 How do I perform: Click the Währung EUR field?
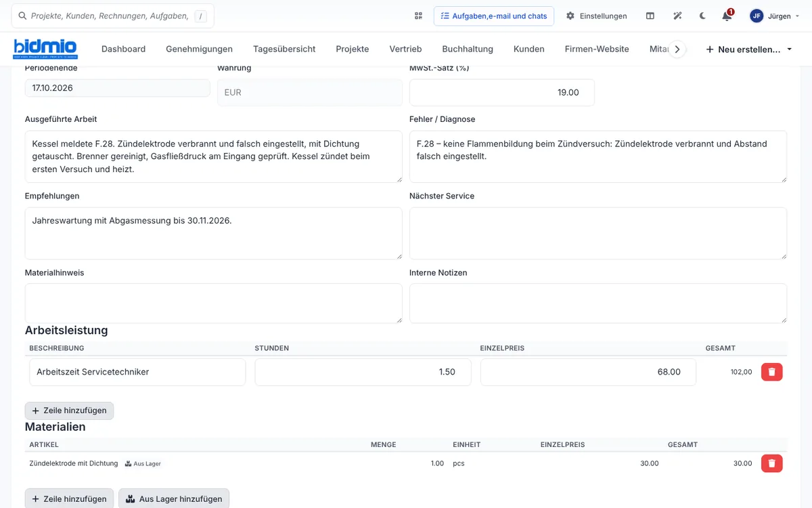[310, 92]
